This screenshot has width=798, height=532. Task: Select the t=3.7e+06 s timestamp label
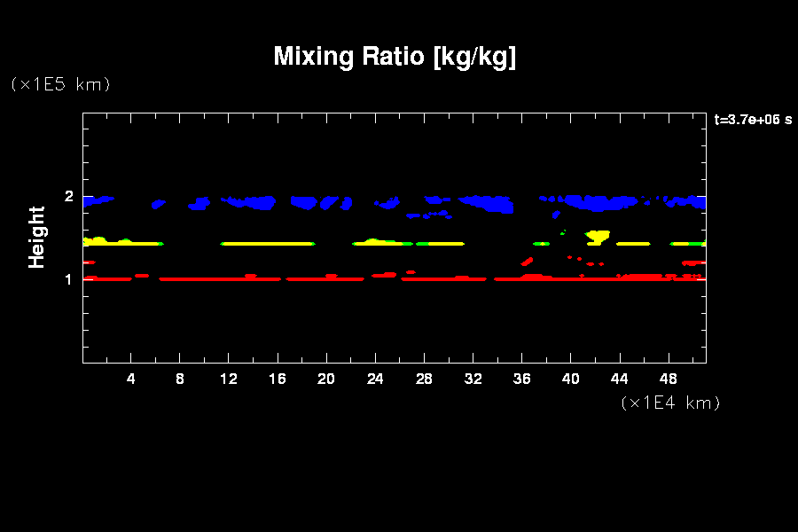pos(753,120)
